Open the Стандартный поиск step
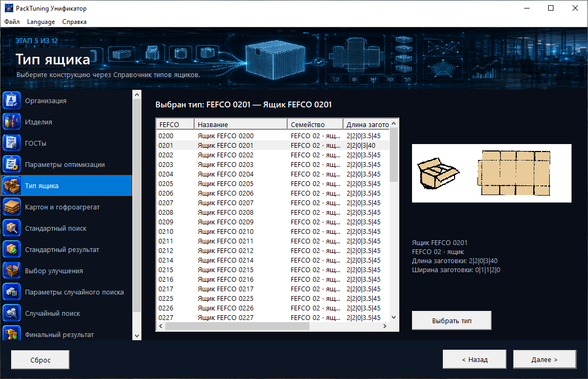Image resolution: width=588 pixels, height=379 pixels. 67,228
